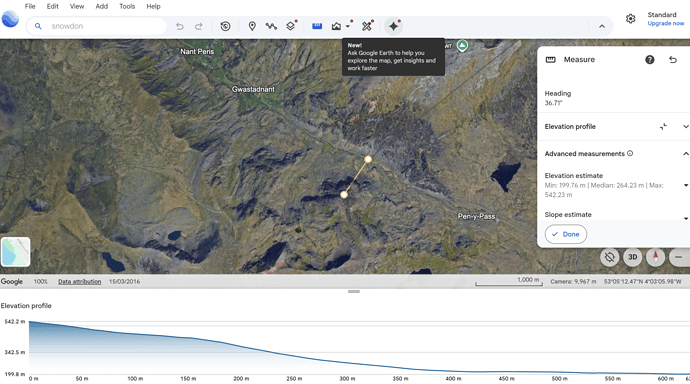Open the Add menu
This screenshot has width=690, height=384.
pos(102,6)
